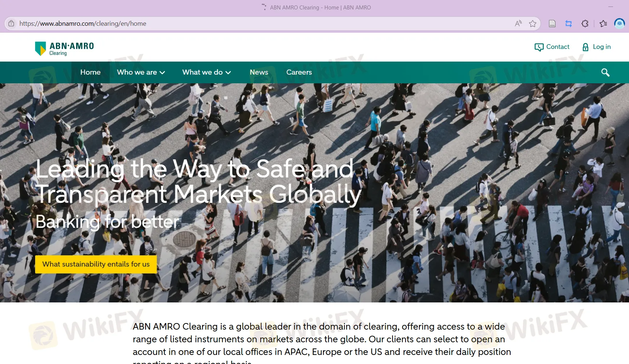629x364 pixels.
Task: Click What sustainability entails for us button
Action: pos(96,264)
